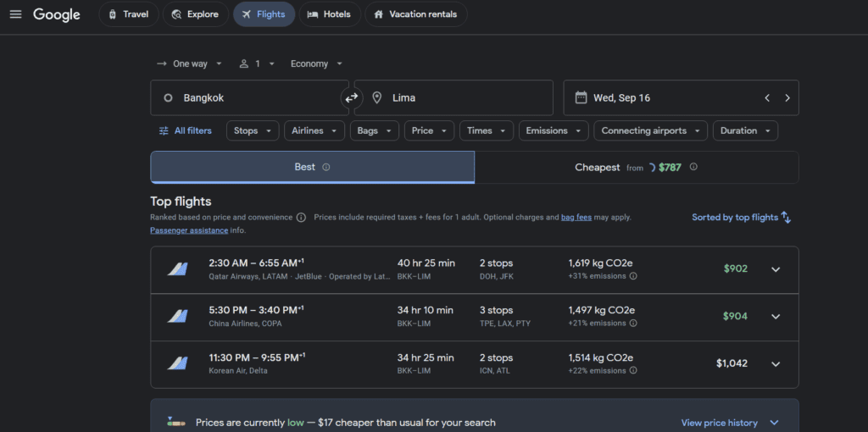Go to the next date arrow

click(787, 98)
